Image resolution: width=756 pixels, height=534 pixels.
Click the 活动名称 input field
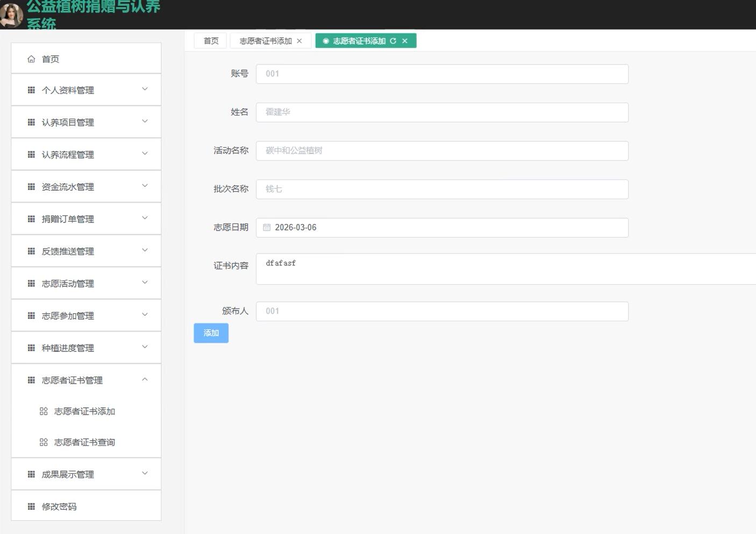442,151
